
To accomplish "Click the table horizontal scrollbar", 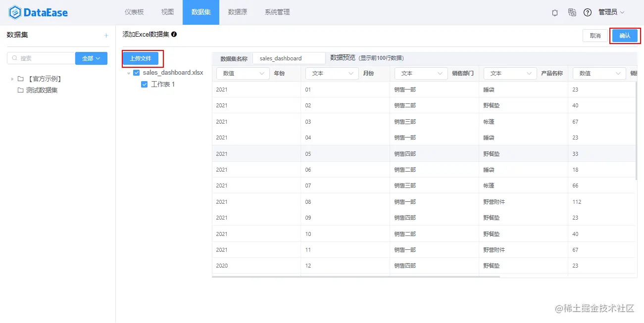I will pos(356,277).
